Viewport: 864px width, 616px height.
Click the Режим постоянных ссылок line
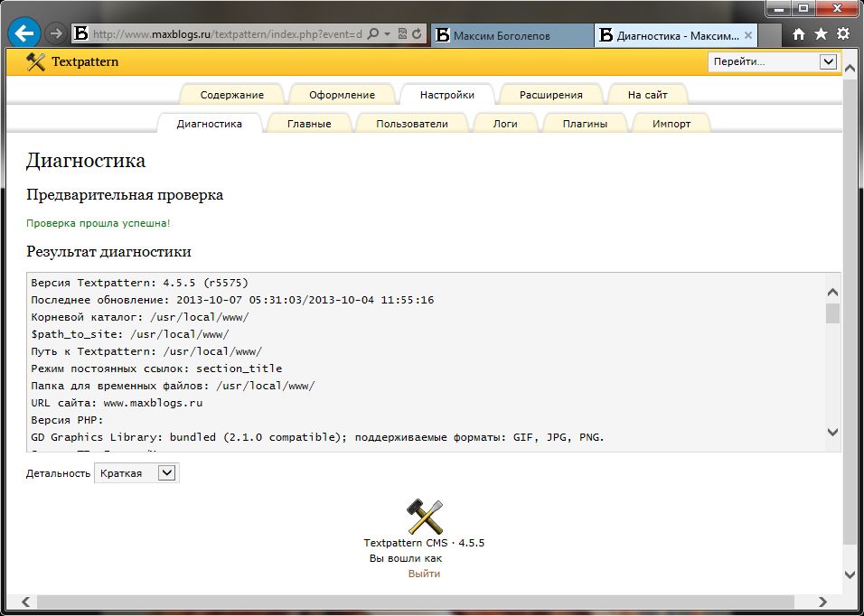[156, 369]
